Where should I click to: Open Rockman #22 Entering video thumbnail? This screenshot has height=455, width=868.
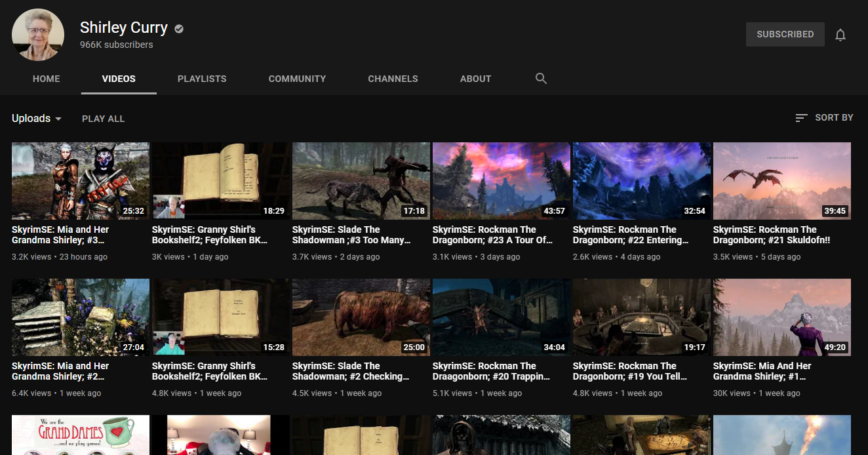point(642,181)
